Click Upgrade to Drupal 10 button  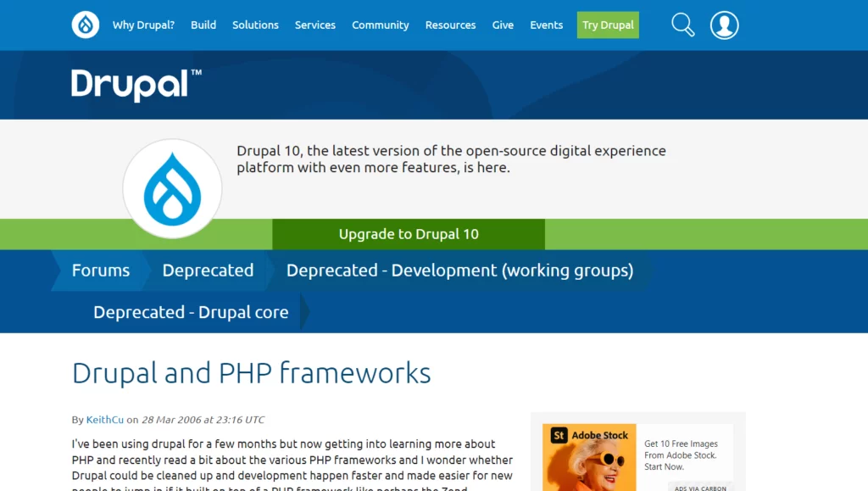409,234
